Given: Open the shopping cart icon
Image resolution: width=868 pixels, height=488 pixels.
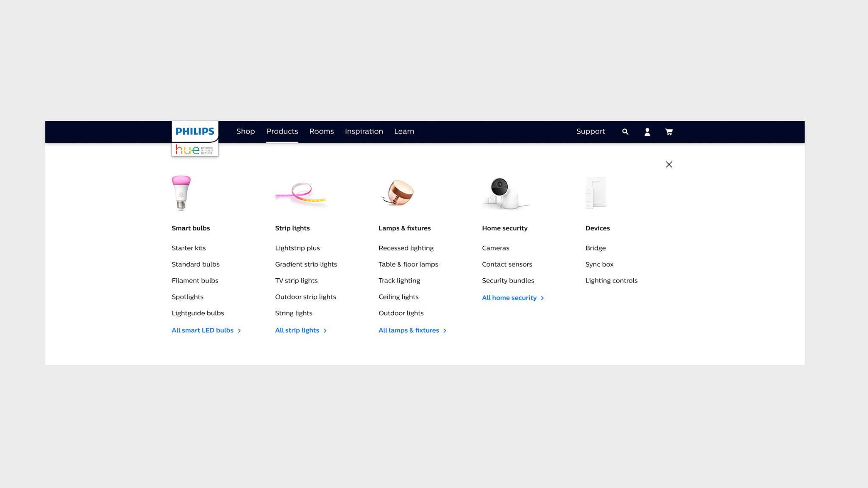Looking at the screenshot, I should click(669, 132).
